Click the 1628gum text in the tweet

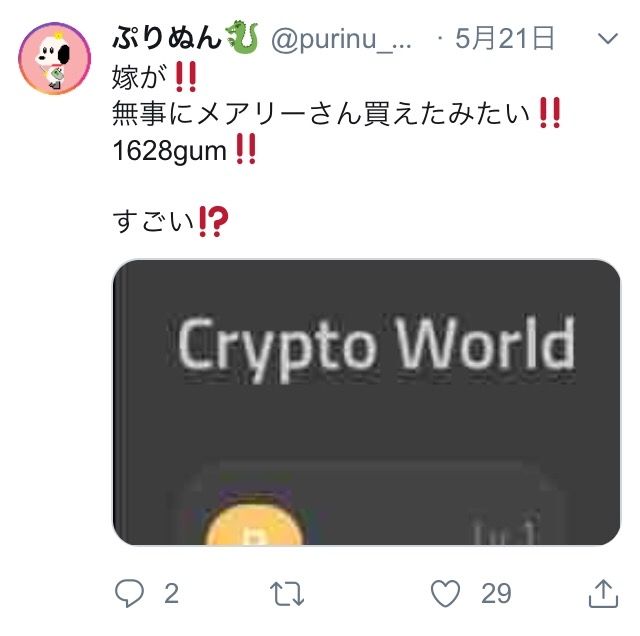point(169,151)
